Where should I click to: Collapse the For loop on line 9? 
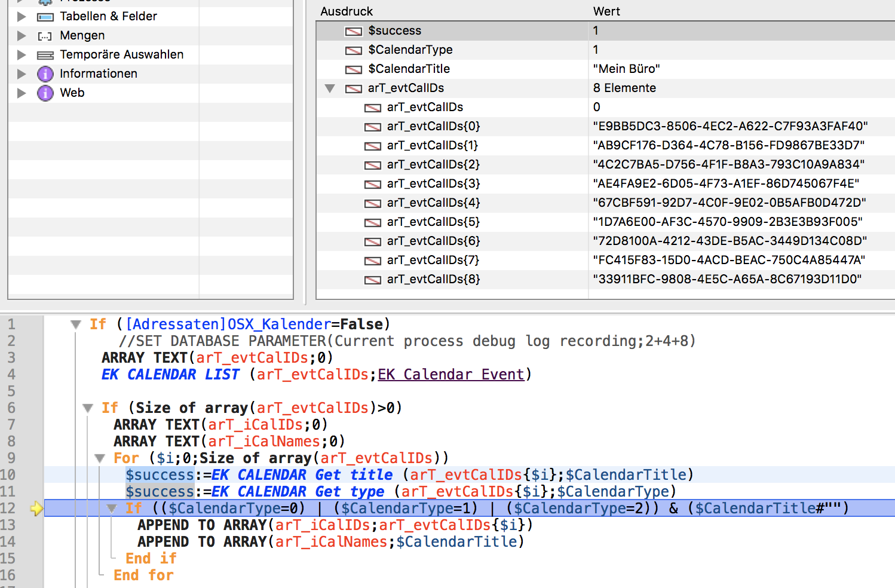[100, 458]
